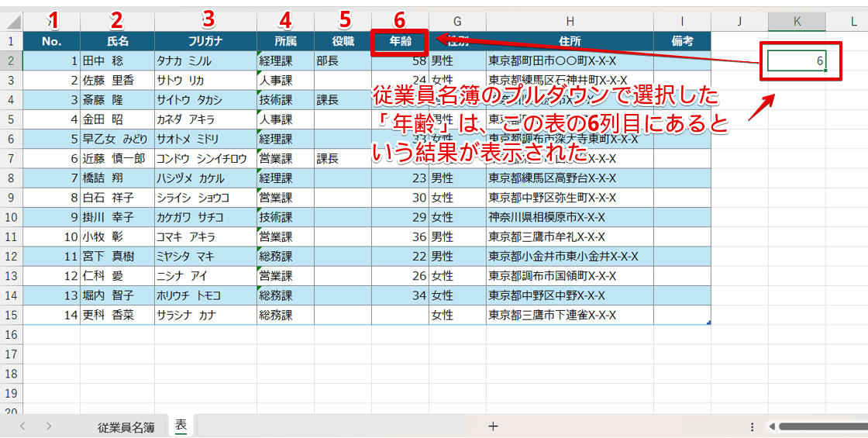Select column I header
The width and height of the screenshot is (868, 438).
pos(682,22)
